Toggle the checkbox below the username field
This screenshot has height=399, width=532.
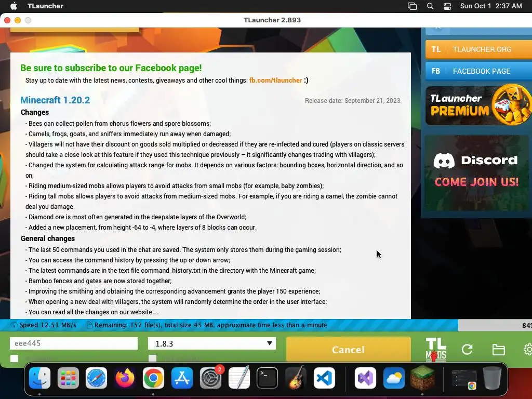[x=14, y=358]
